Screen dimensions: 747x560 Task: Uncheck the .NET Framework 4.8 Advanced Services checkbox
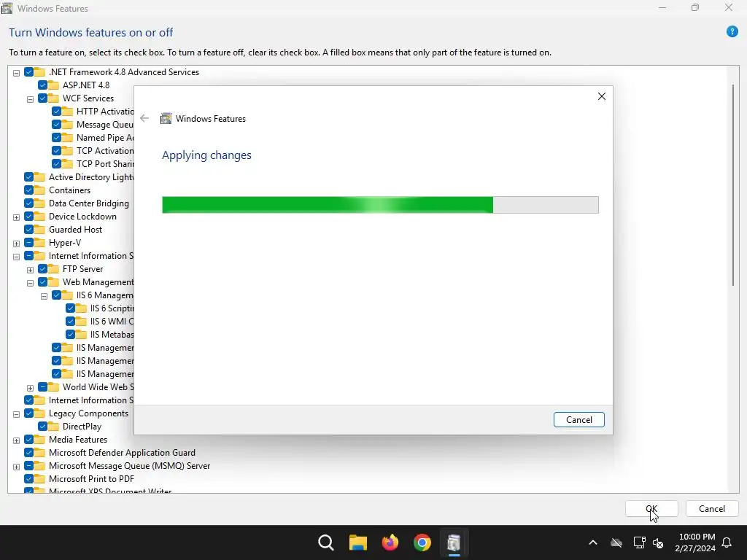[x=28, y=72]
